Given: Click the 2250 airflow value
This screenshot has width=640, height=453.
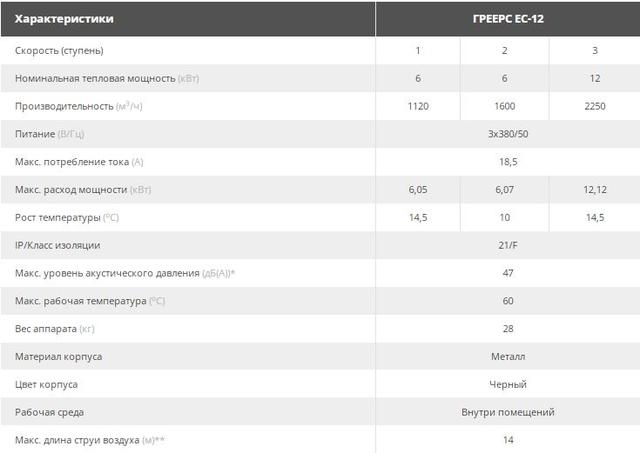Looking at the screenshot, I should (x=595, y=106).
